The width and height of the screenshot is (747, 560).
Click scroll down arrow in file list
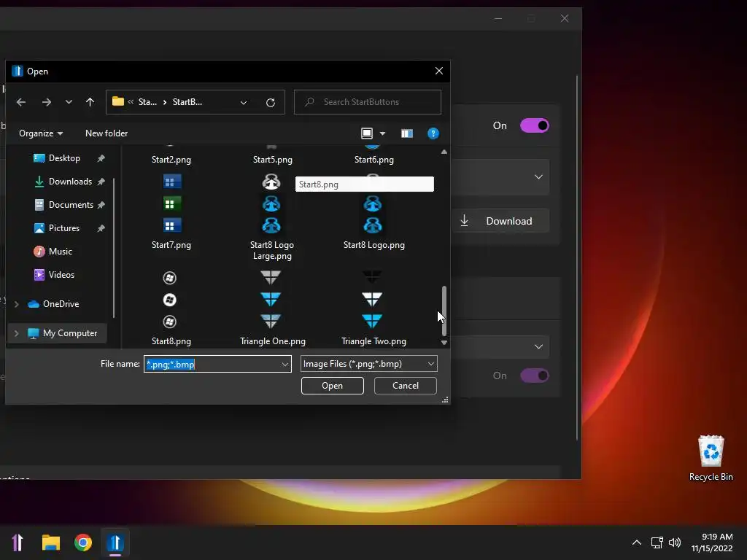[x=444, y=343]
